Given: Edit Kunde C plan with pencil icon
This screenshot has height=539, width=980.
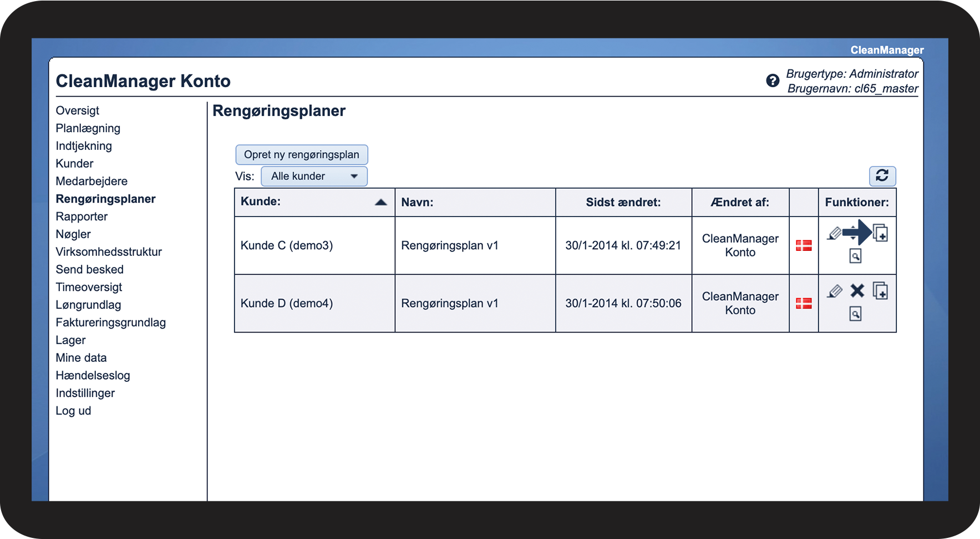Looking at the screenshot, I should (x=834, y=234).
